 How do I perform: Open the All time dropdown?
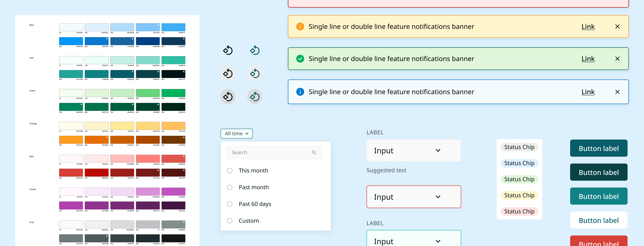pyautogui.click(x=237, y=134)
